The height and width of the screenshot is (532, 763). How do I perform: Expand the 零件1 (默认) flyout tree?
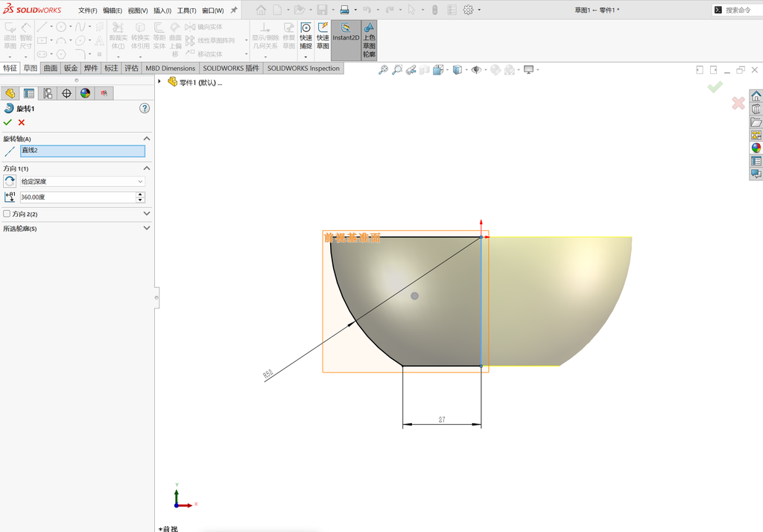159,82
